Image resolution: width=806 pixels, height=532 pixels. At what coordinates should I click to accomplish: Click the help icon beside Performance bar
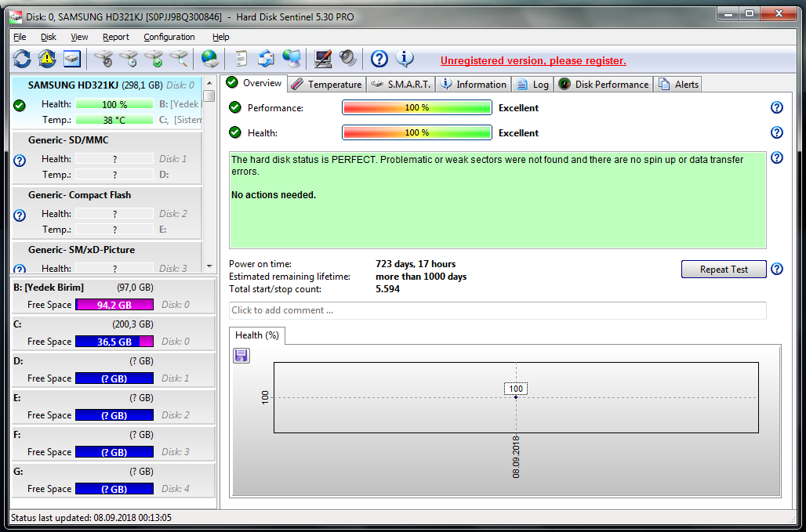(x=777, y=108)
